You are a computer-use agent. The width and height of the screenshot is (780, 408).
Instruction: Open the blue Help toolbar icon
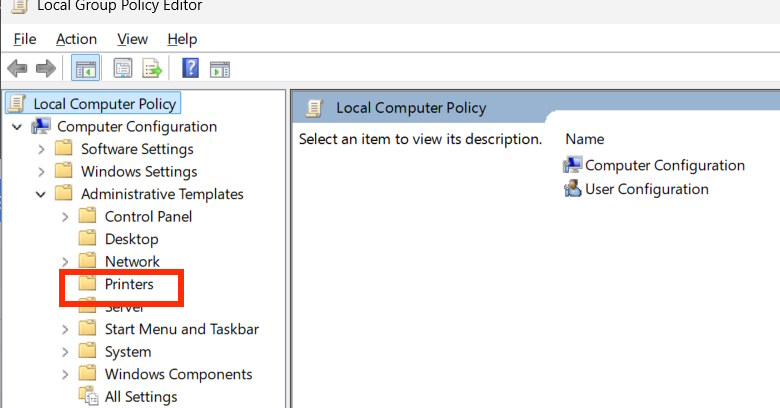pyautogui.click(x=191, y=68)
